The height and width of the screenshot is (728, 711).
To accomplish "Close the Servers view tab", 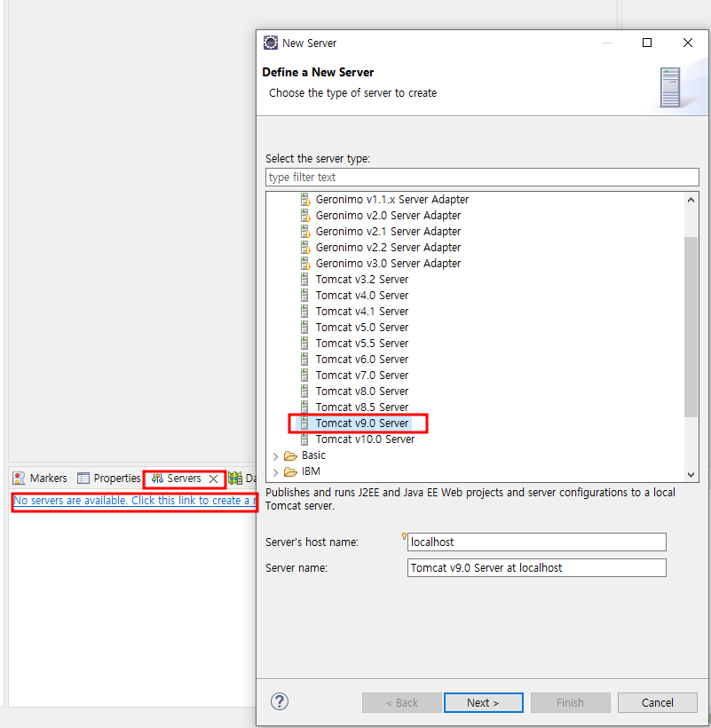I will (214, 479).
